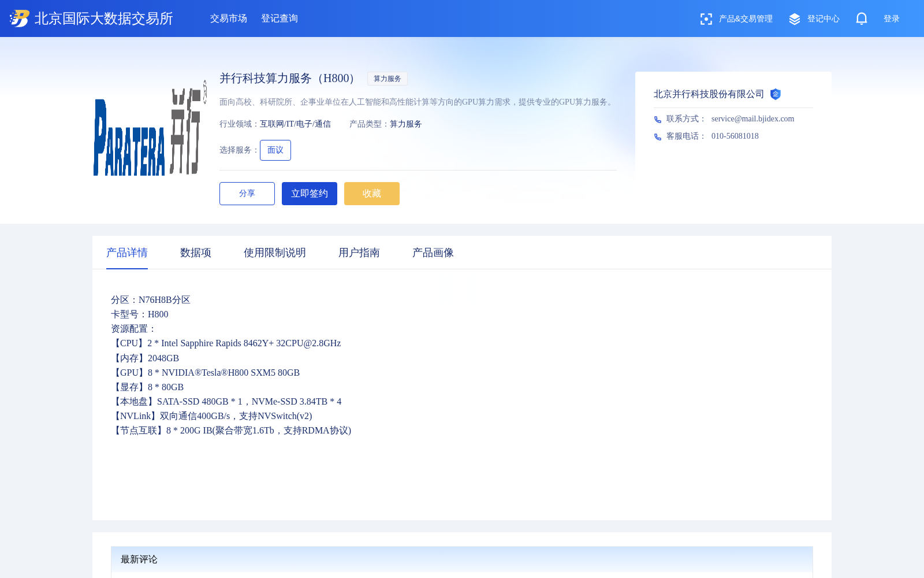This screenshot has height=578, width=924.
Task: Click the 北京国际大数据交易所 site title
Action: (x=104, y=18)
